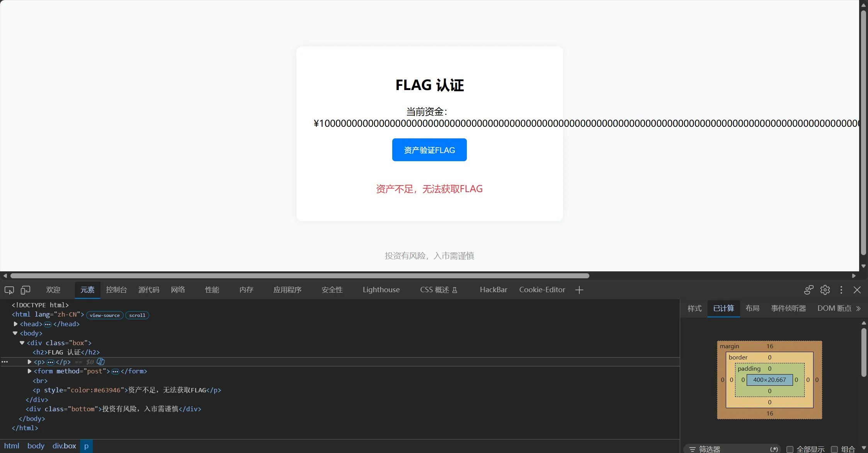Open the feedback/people icon in DevTools toolbar
Screen dimensions: 868x453
click(809, 290)
